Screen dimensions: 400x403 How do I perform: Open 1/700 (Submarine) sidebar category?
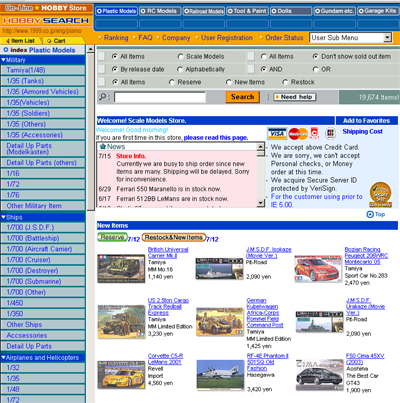(43, 282)
